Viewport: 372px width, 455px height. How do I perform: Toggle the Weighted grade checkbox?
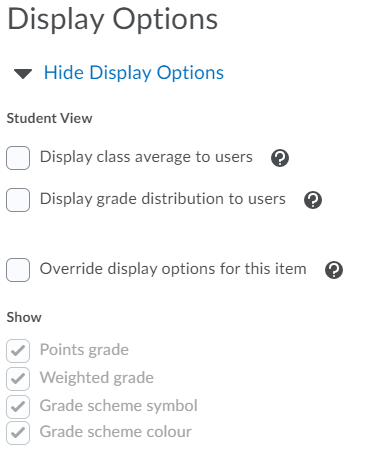point(18,379)
